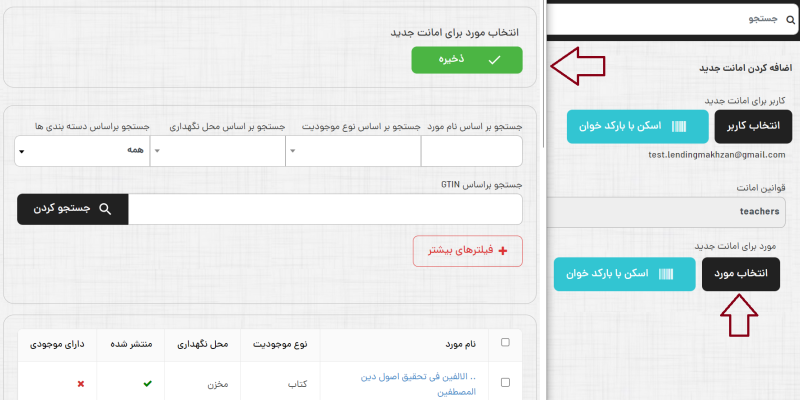Click barcode scan button under مورد برای امانت جدید
This screenshot has height=400, width=800.
point(624,273)
